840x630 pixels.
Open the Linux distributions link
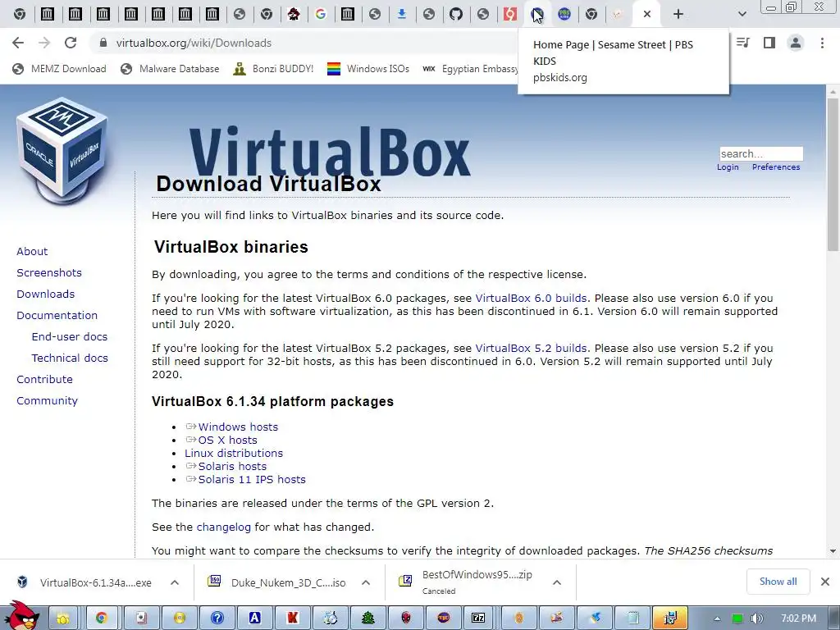[x=234, y=453]
